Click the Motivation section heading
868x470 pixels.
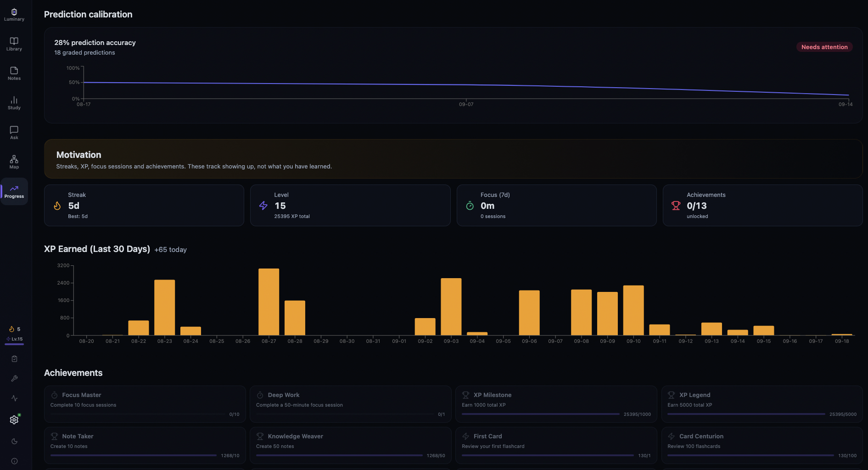[x=79, y=155]
